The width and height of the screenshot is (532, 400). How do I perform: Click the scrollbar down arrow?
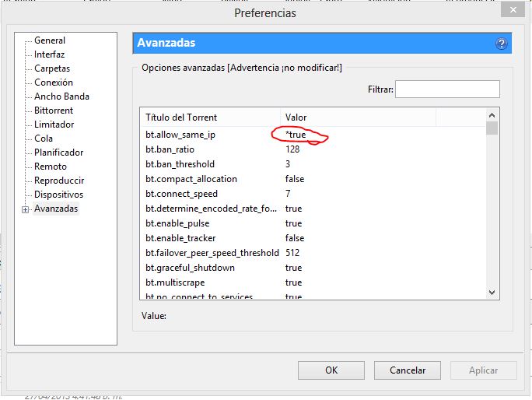[x=492, y=293]
